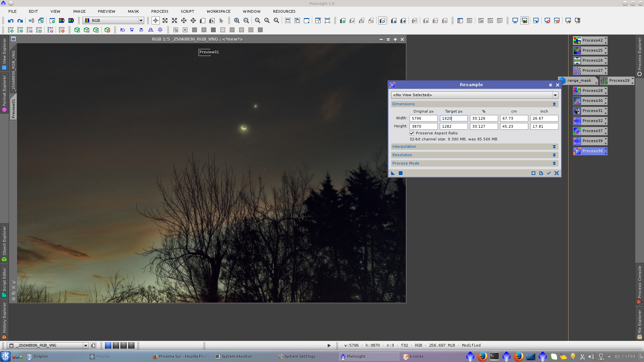Open the No View Selected dropdown
This screenshot has width=644, height=362.
474,95
